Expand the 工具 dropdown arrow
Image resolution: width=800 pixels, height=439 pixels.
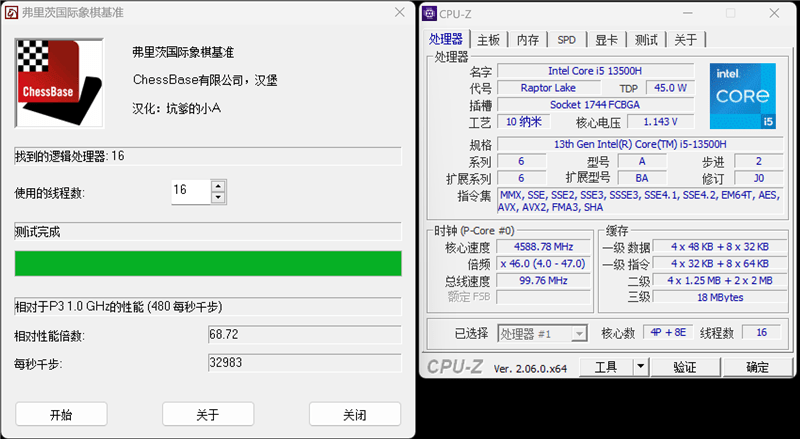[640, 367]
